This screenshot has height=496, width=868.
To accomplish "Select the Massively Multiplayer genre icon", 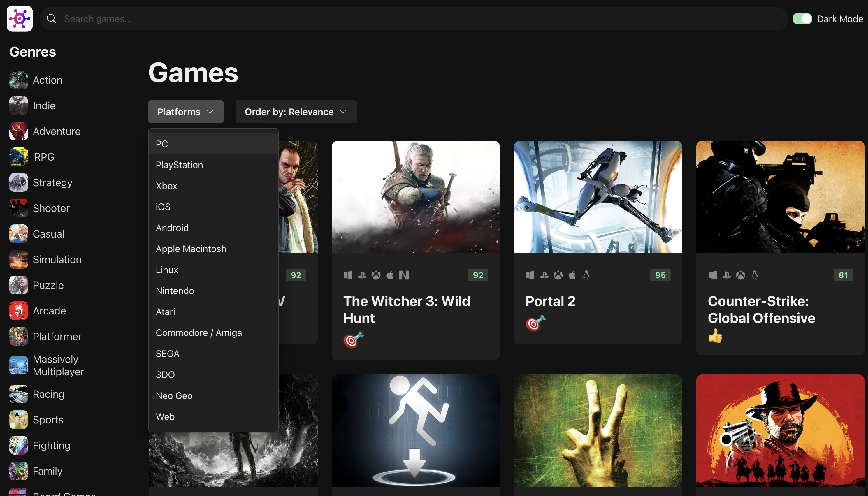I will [x=18, y=365].
